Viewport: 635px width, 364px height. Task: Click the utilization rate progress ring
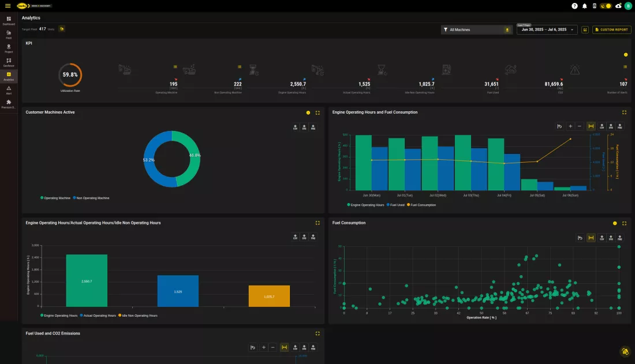tap(70, 75)
